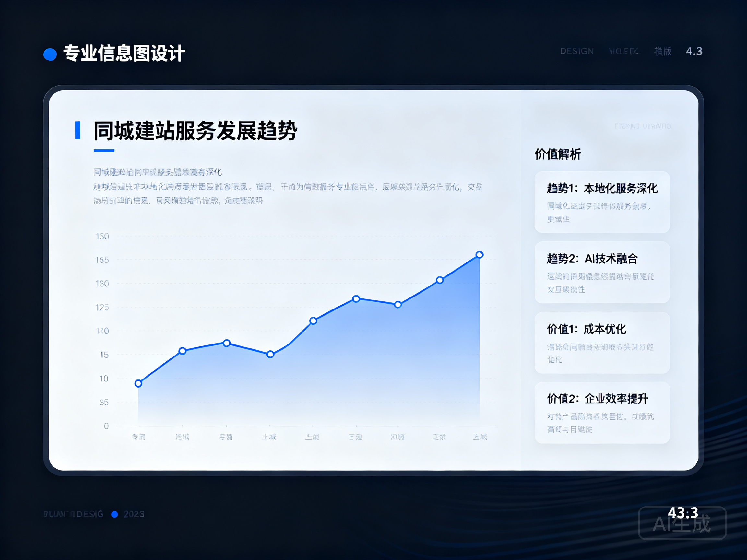Screen dimensions: 747x560
Task: Click the 专业信息图设计 page title
Action: point(124,53)
